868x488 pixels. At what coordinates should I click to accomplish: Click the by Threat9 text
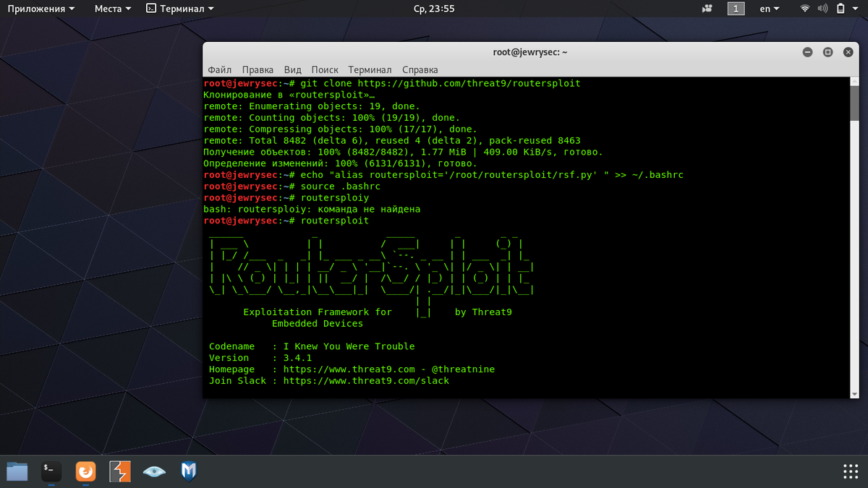click(483, 312)
